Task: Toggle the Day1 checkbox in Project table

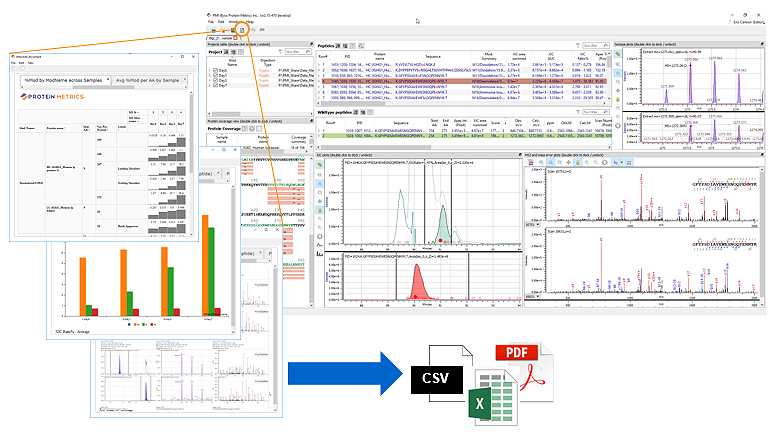Action: pyautogui.click(x=215, y=76)
